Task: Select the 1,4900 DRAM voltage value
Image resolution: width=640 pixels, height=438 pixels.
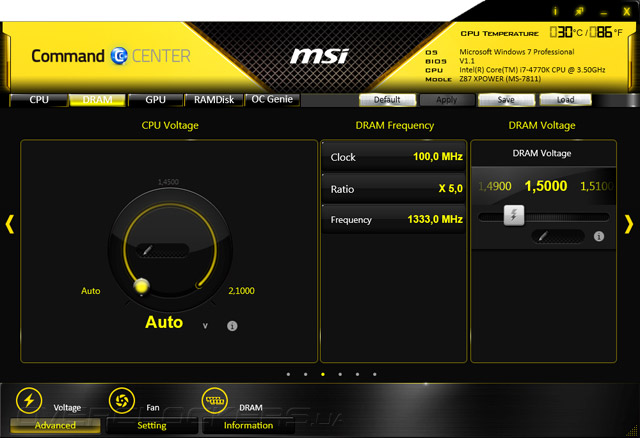Action: 495,187
